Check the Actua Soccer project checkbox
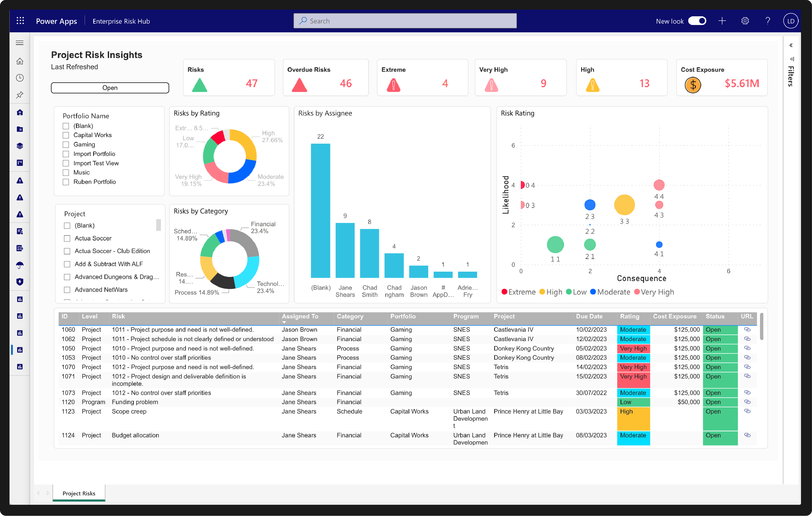The height and width of the screenshot is (516, 812). point(67,238)
